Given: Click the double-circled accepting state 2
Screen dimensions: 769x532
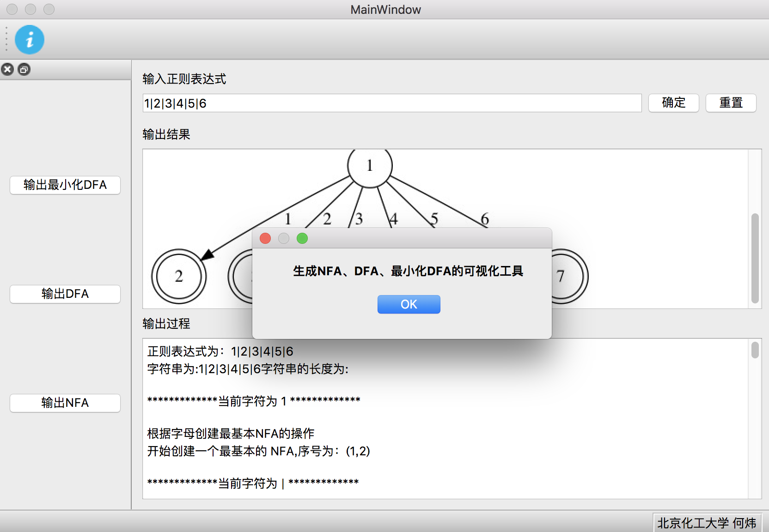Looking at the screenshot, I should [x=178, y=276].
